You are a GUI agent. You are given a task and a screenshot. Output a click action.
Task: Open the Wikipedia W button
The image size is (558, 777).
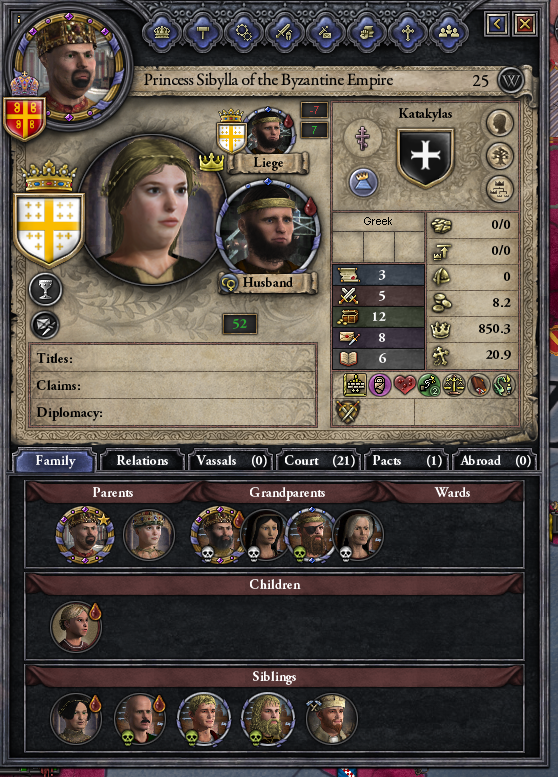pos(511,80)
